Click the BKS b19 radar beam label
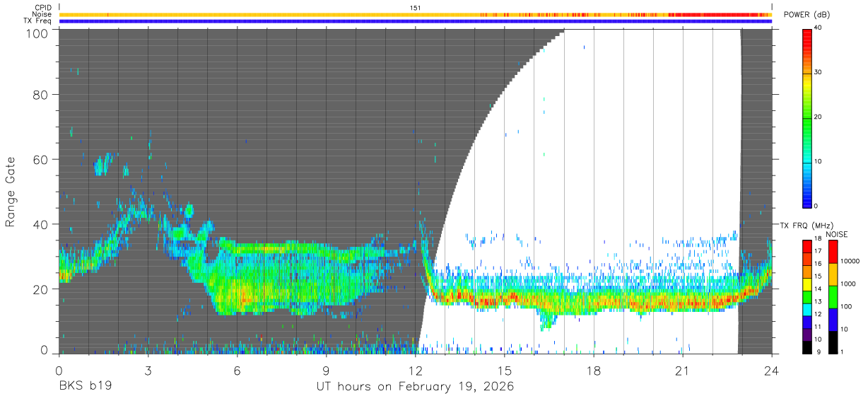Image resolution: width=868 pixels, height=401 pixels. point(84,387)
